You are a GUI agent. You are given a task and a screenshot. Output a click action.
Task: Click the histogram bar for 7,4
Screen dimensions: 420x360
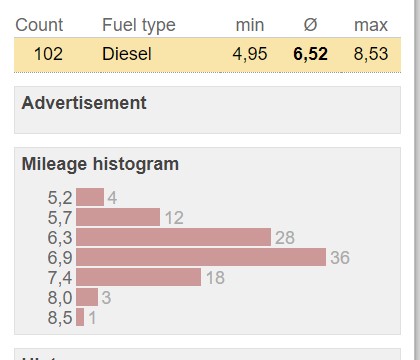(x=138, y=277)
